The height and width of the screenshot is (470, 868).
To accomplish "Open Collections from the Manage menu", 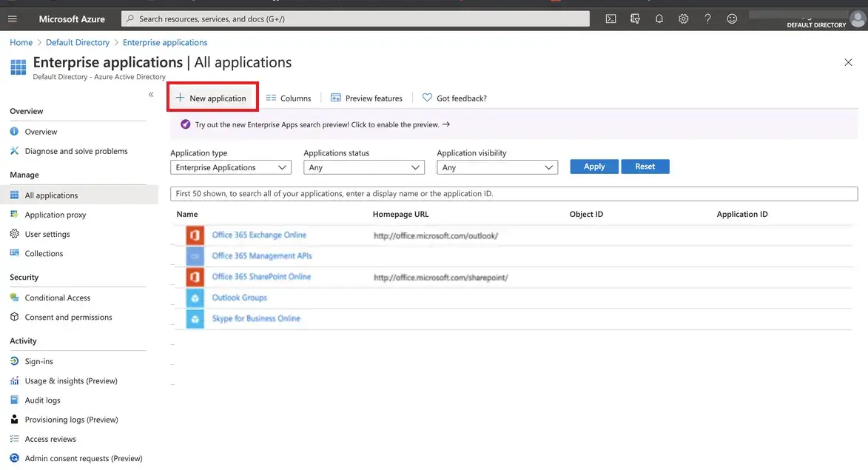I will point(46,252).
